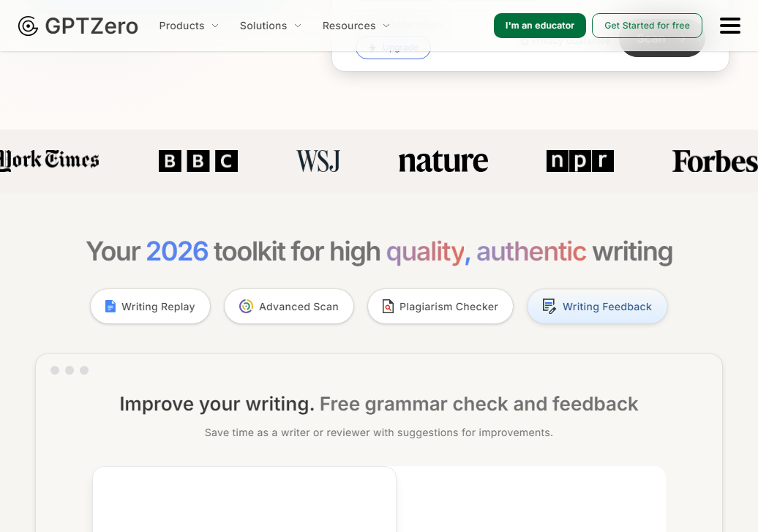The image size is (758, 532).
Task: Click the Plagiarism Checker magnifier icon
Action: [388, 306]
